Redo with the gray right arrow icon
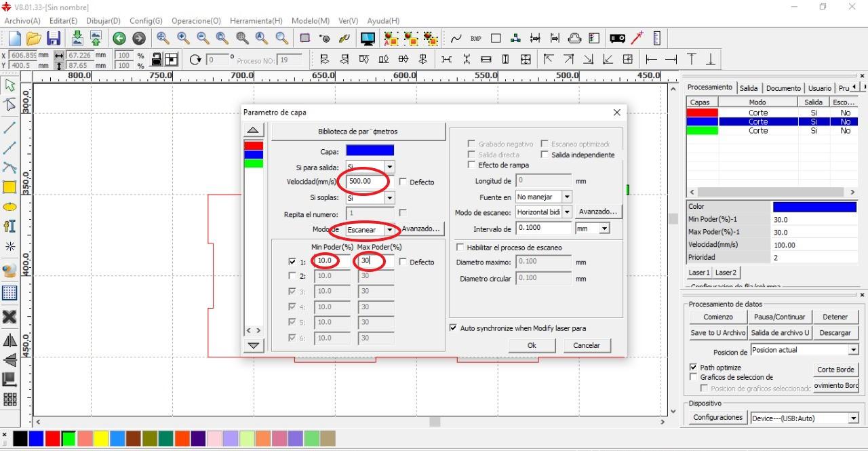 tap(138, 39)
